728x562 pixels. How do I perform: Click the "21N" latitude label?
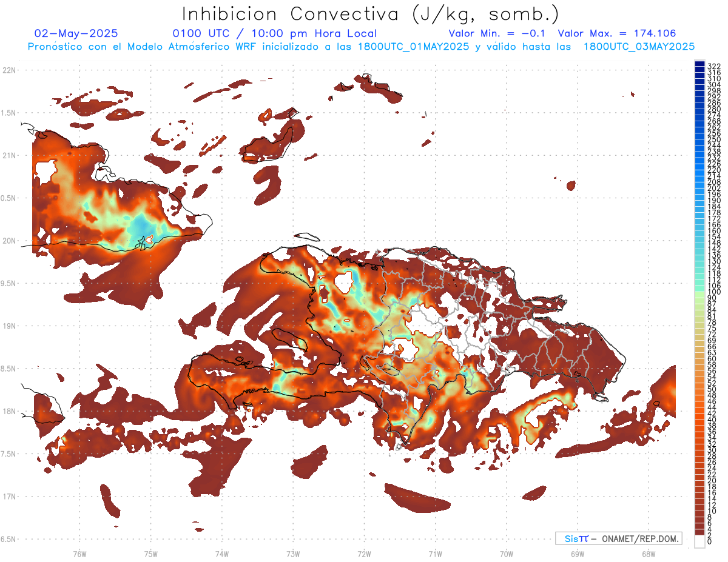tap(8, 155)
